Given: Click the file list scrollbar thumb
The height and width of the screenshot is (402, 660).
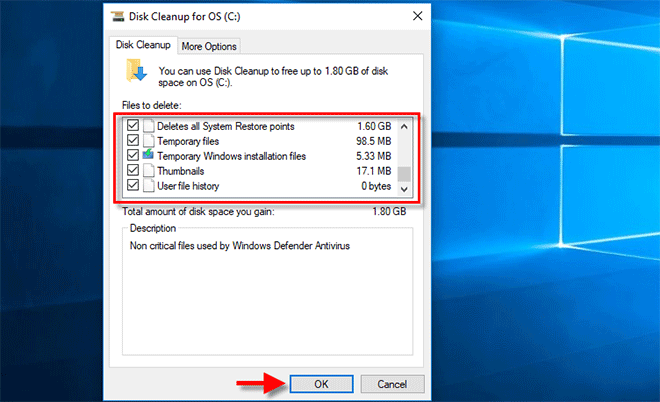Looking at the screenshot, I should point(404,173).
